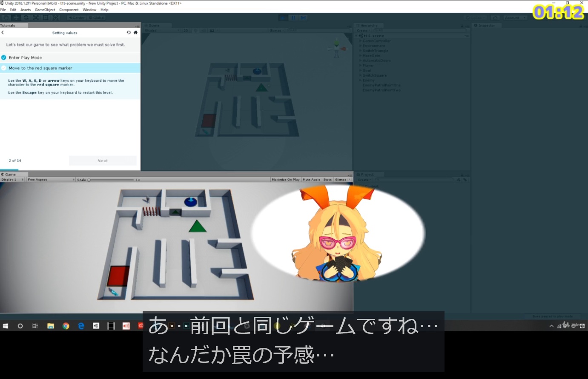Open the Display 1 dropdown
Viewport: 588px width, 379px height.
(x=13, y=180)
